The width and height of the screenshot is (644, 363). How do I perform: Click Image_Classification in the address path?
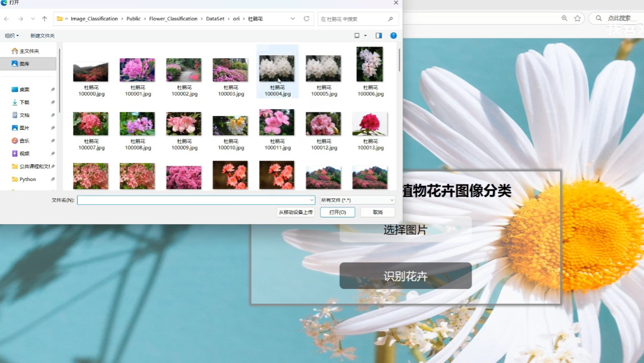[94, 19]
